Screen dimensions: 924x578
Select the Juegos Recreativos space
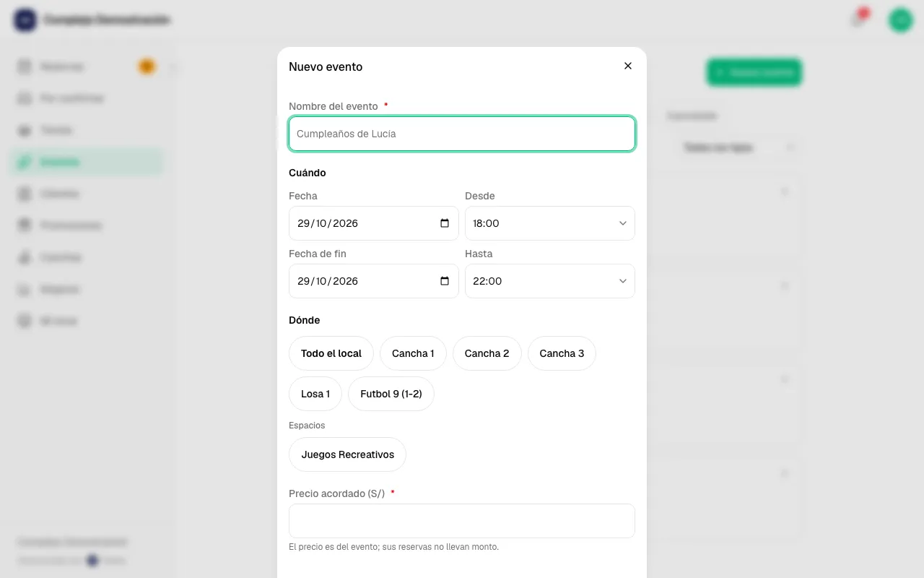[x=348, y=454]
